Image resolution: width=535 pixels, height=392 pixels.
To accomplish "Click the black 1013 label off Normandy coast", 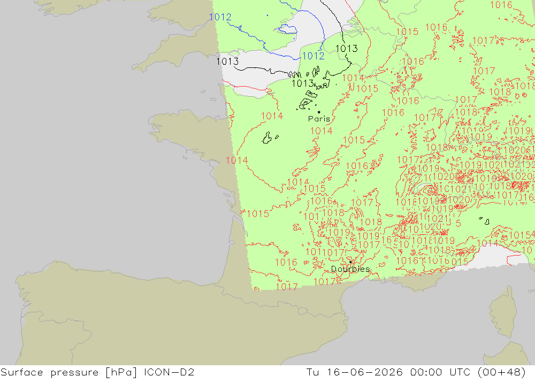I will pyautogui.click(x=227, y=62).
